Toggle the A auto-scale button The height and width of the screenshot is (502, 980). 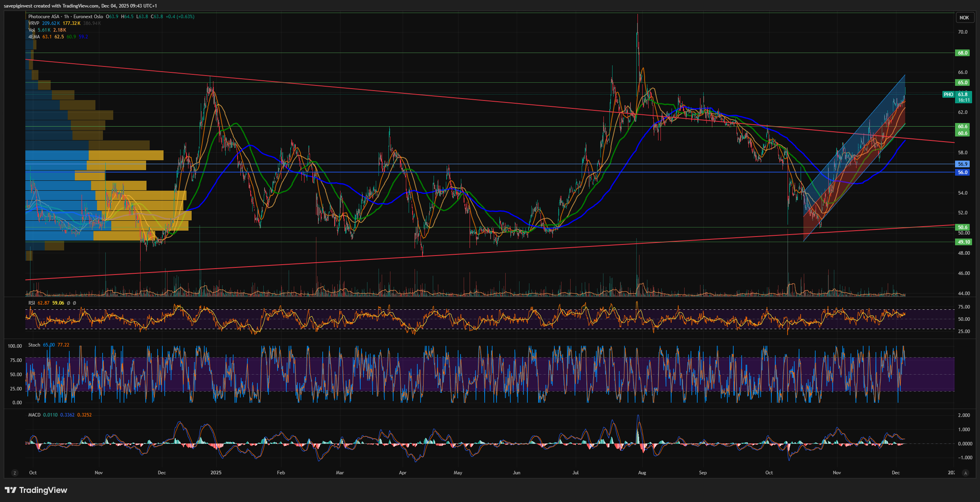[965, 473]
